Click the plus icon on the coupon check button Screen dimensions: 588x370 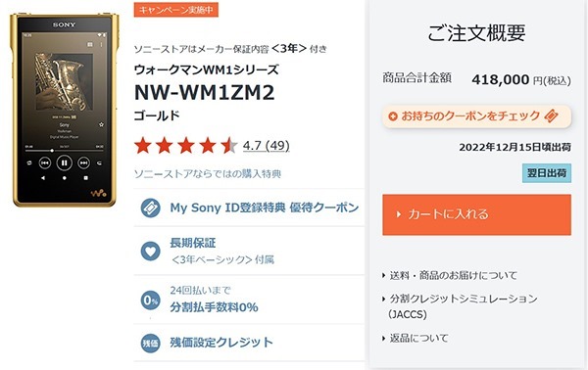(393, 116)
